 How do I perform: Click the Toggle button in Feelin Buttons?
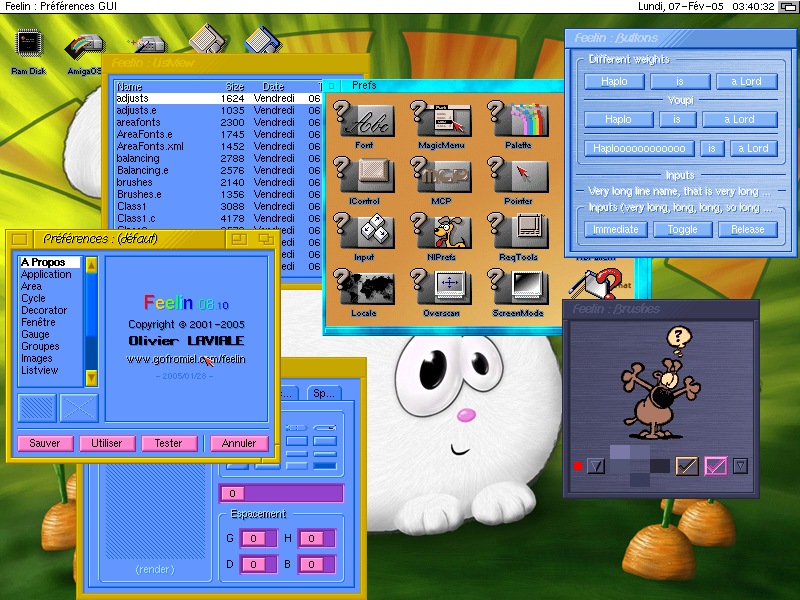(682, 230)
